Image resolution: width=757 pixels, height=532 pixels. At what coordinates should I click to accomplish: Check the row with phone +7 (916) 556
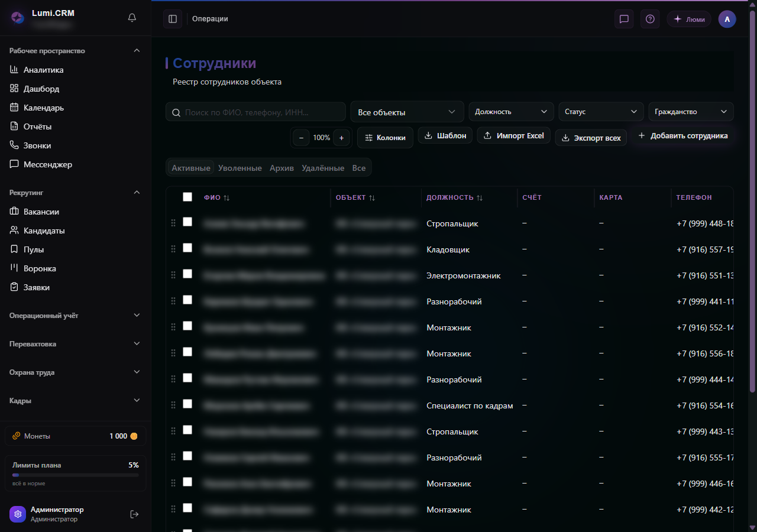(x=187, y=352)
